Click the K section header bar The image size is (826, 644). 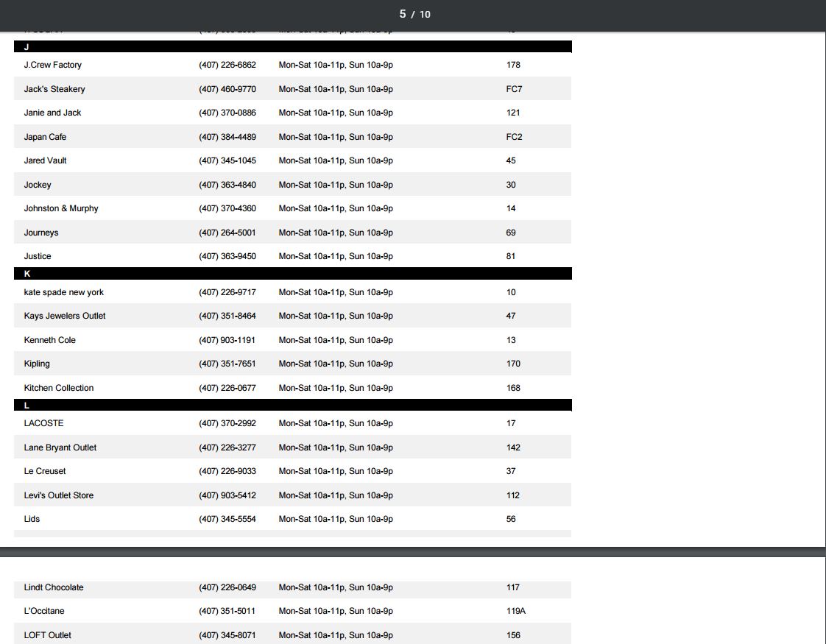tap(293, 274)
